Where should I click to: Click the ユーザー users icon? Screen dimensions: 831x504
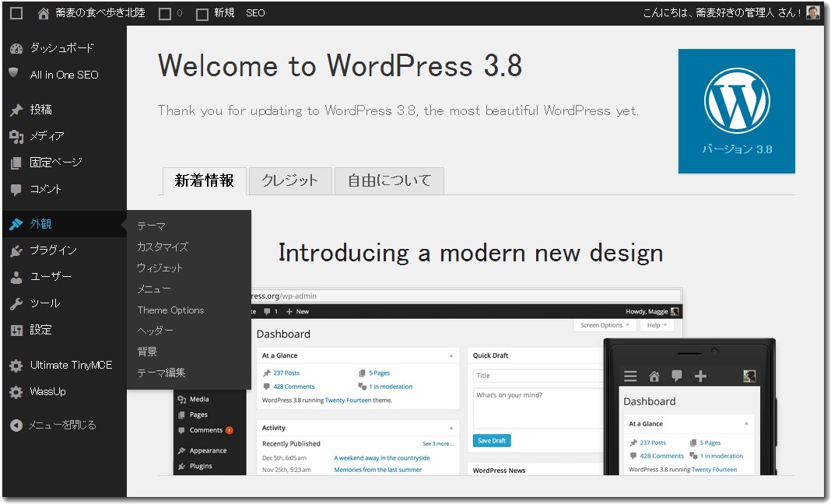pyautogui.click(x=17, y=277)
